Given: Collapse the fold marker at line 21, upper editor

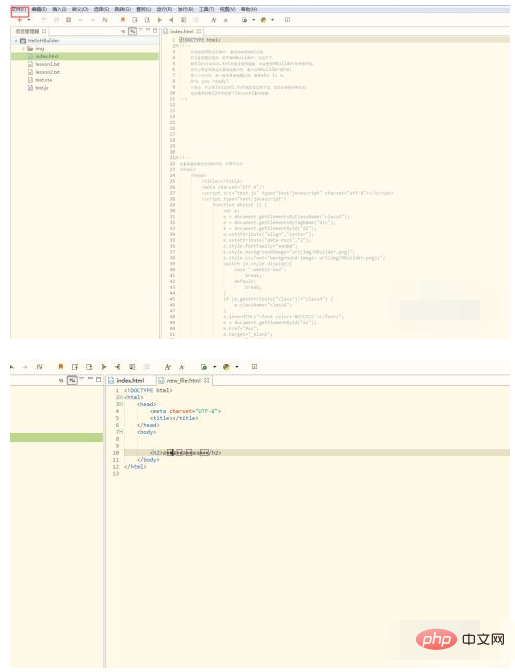Looking at the screenshot, I should pyautogui.click(x=175, y=158).
